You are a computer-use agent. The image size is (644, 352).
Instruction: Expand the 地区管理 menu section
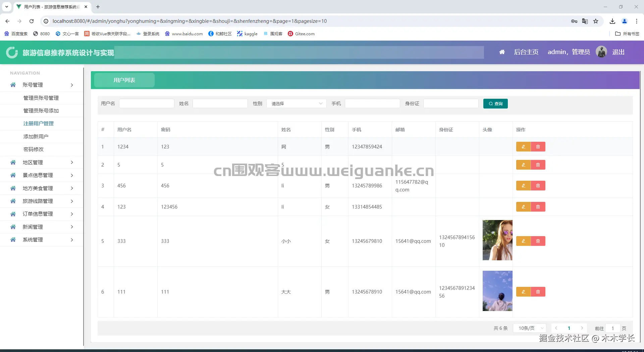point(42,163)
